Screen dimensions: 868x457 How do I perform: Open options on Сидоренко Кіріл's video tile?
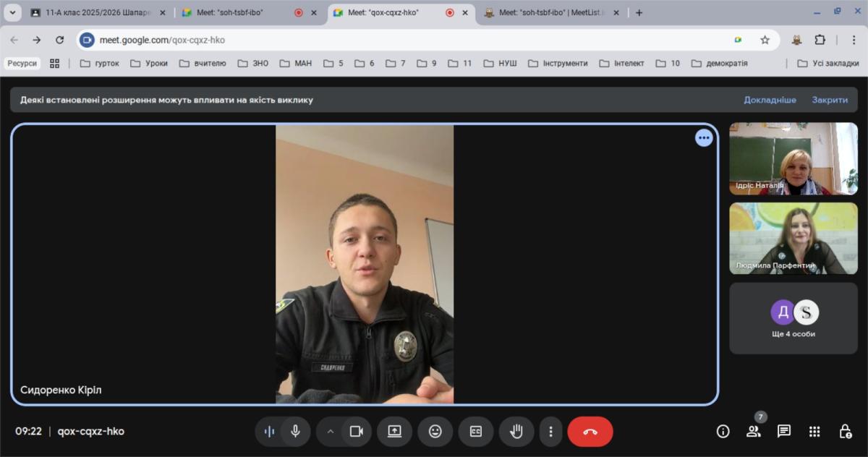coord(704,137)
